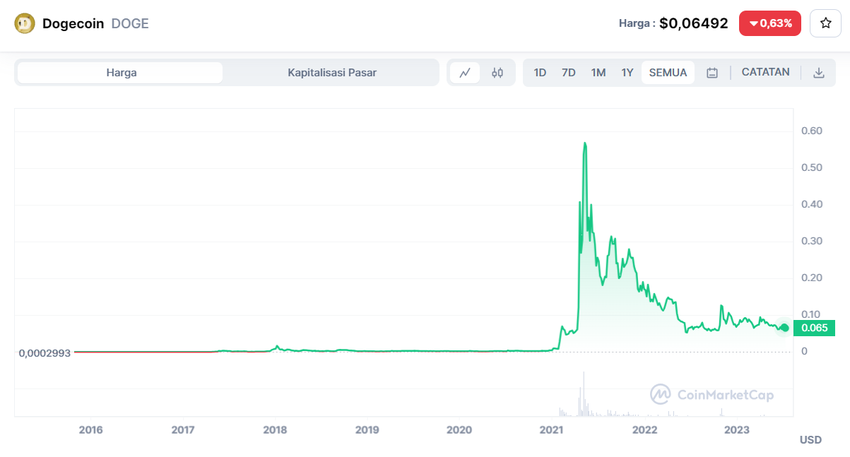The width and height of the screenshot is (850, 457).
Task: Click the 0,0002993 starting price label
Action: [x=44, y=353]
